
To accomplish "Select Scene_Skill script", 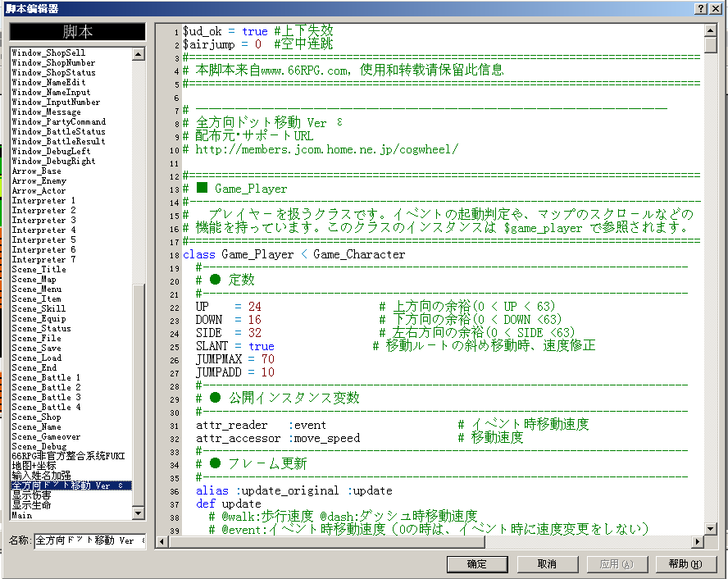I will [x=39, y=308].
